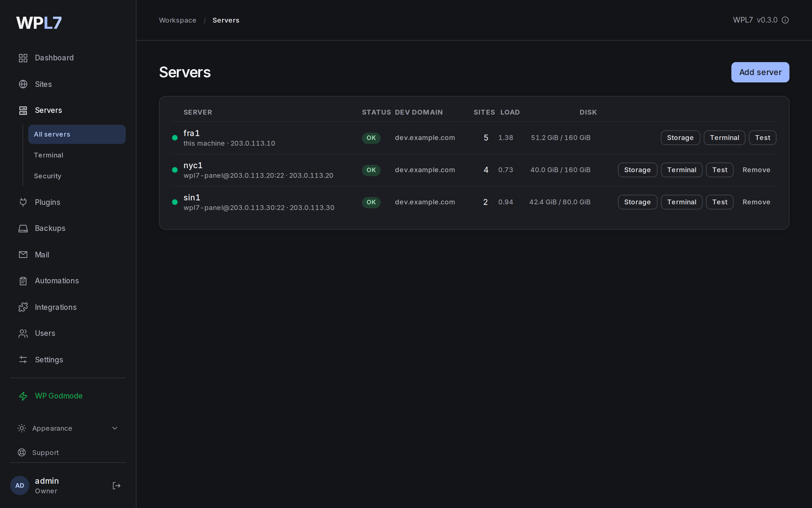Open Terminal for fra1
This screenshot has height=508, width=812.
[724, 138]
